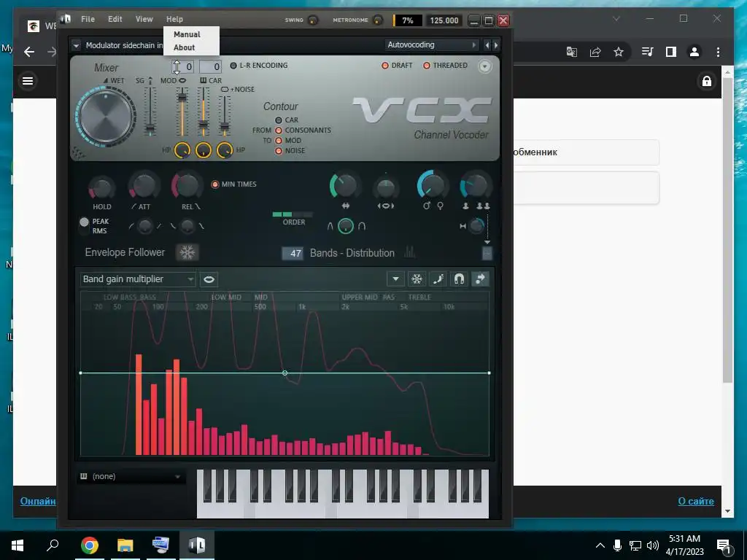
Task: Open the envelope editor options arrow
Action: coord(395,279)
